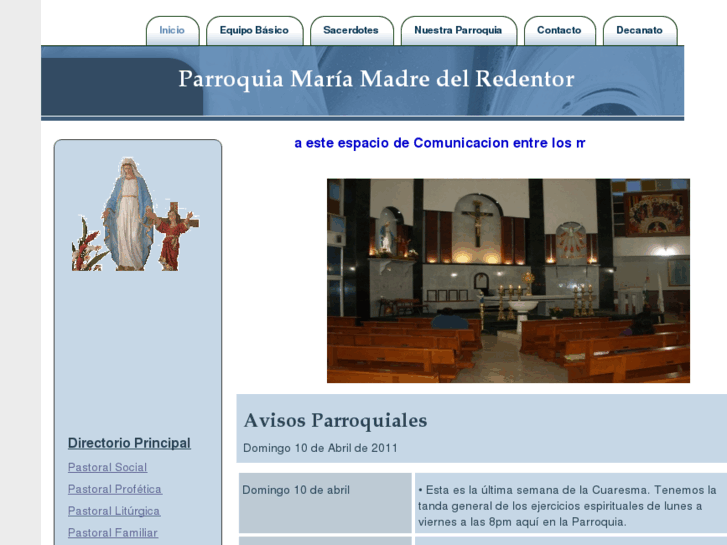This screenshot has height=545, width=727.
Task: Go to the Nuestra Parroquia tab
Action: click(459, 31)
